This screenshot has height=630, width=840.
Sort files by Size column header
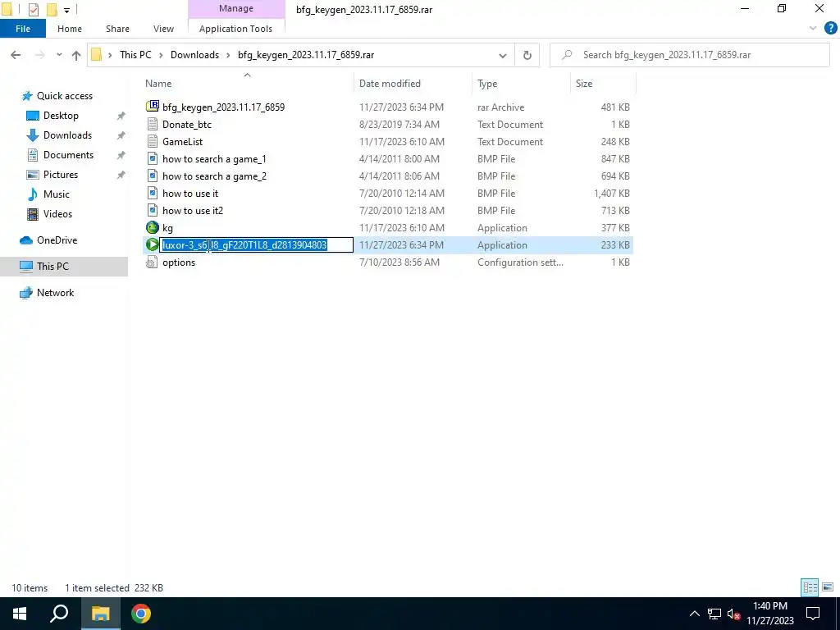603,84
